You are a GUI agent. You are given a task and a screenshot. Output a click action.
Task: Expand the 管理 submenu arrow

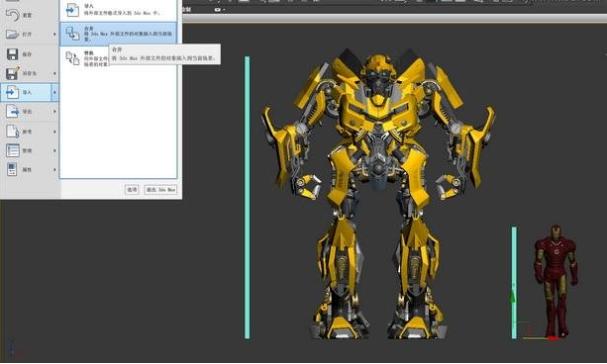pos(54,150)
